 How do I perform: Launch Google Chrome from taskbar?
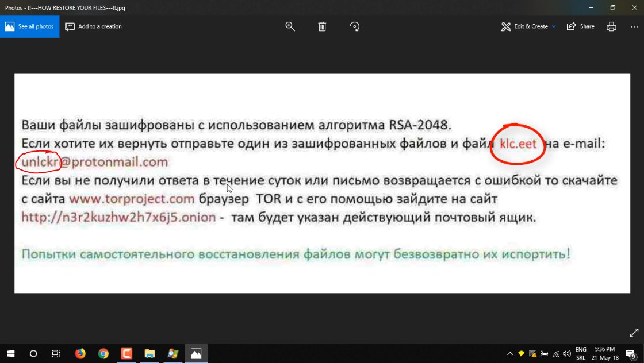pos(103,354)
